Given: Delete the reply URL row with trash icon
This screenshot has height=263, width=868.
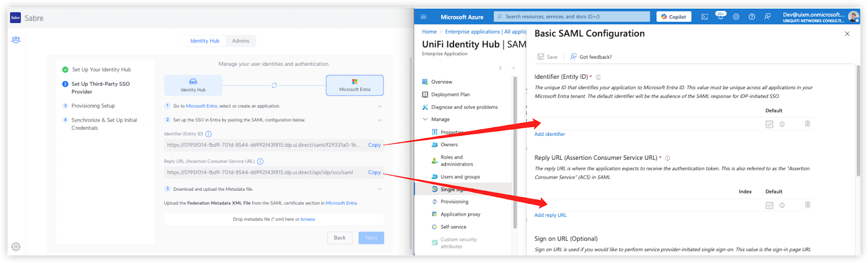Looking at the screenshot, I should coord(807,205).
